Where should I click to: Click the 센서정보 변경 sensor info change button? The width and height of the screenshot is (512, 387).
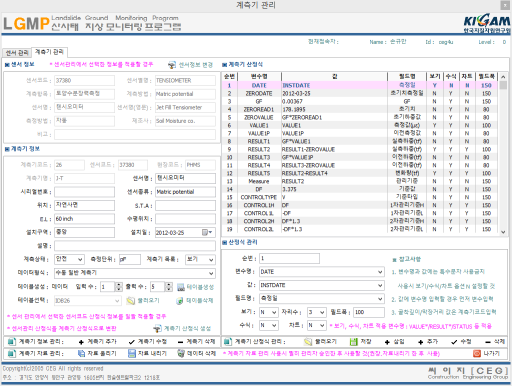(190, 65)
